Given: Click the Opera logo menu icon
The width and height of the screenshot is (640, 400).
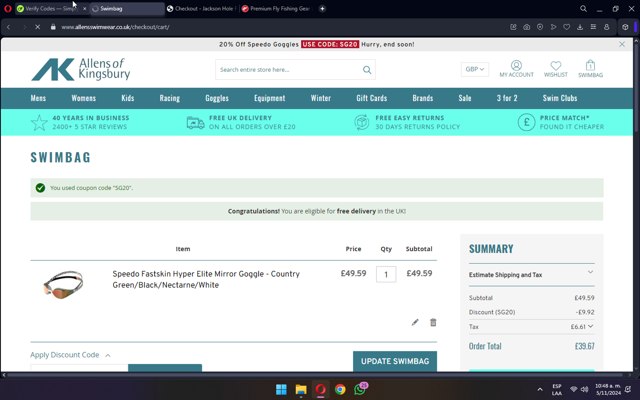Looking at the screenshot, I should pyautogui.click(x=7, y=9).
